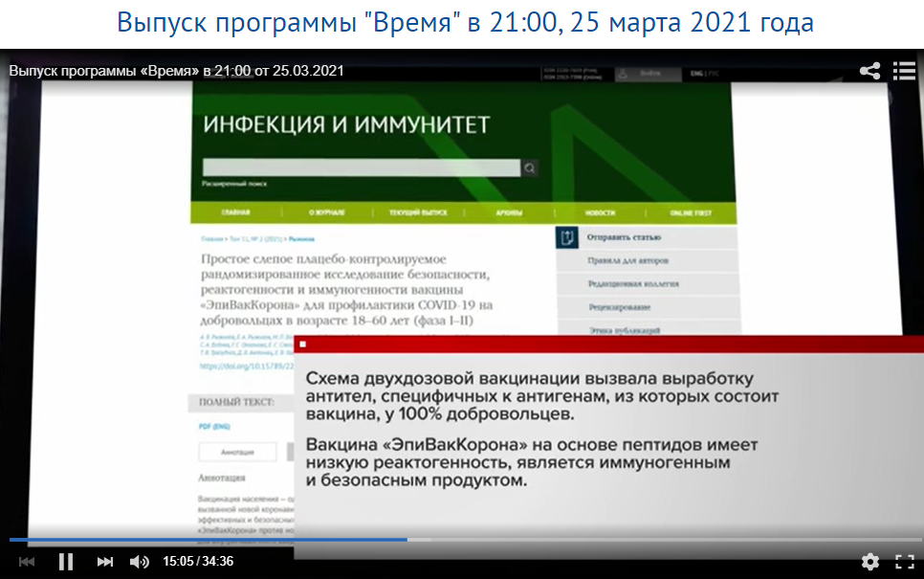Pause the video playback
Viewport: 924px width, 579px height.
click(x=65, y=562)
